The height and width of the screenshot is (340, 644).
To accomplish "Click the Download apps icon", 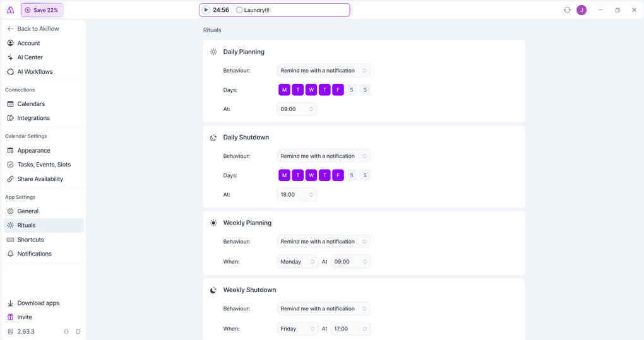I will click(x=10, y=303).
